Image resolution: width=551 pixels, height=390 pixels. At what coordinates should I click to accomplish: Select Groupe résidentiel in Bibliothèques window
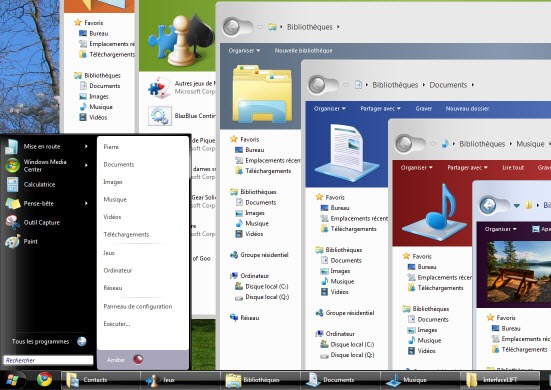[x=259, y=255]
